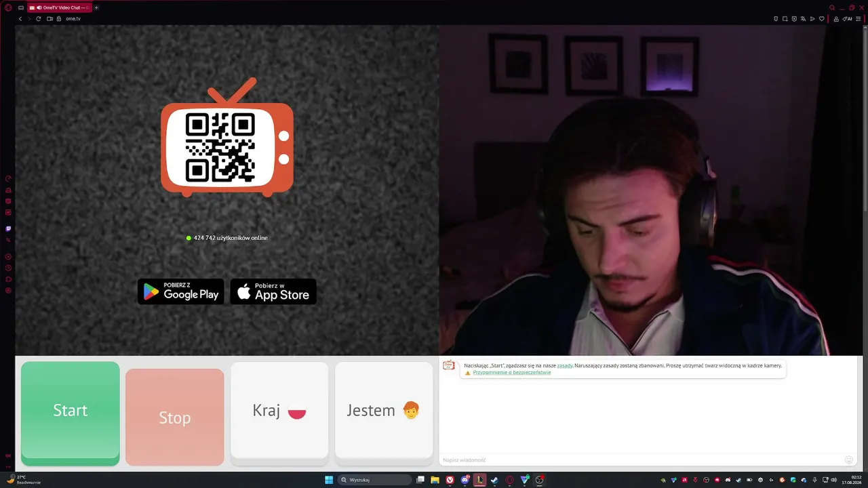The height and width of the screenshot is (488, 868).
Task: Open the AI assistant button
Action: pos(847,19)
